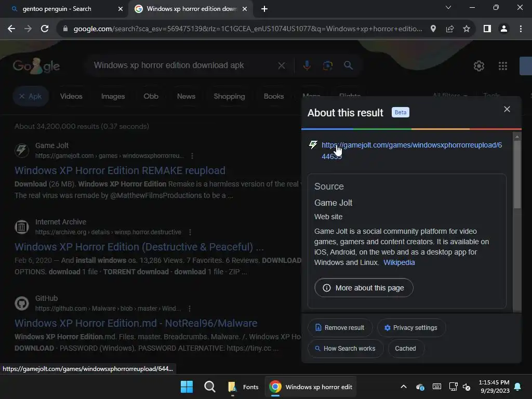Open more options for GitHub result
Viewport: 532px width, 399px height.
(189, 309)
